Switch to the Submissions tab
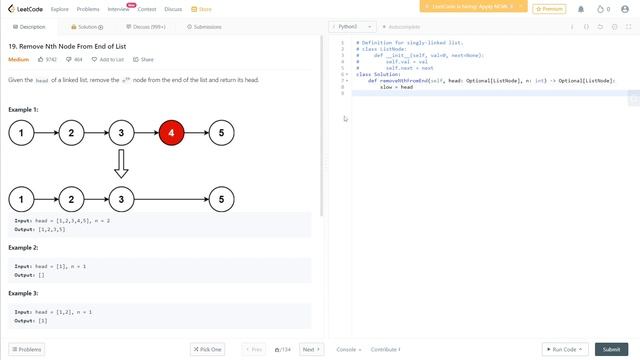 [204, 27]
